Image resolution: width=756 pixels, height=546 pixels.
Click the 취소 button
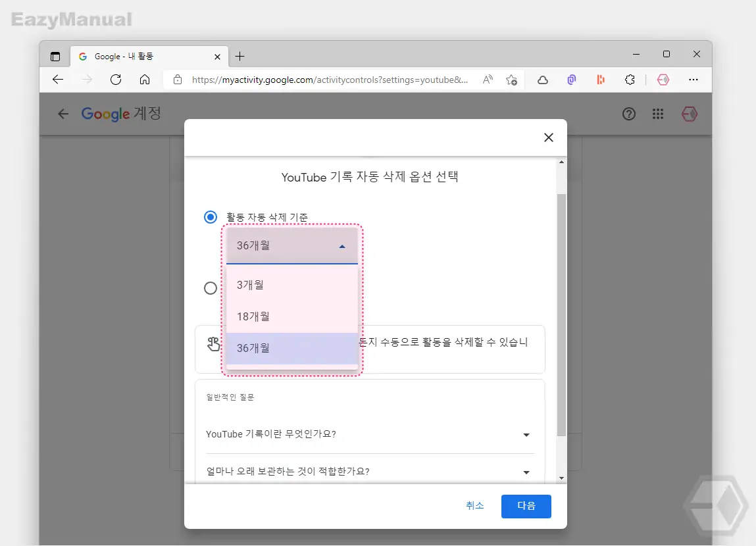click(x=475, y=505)
